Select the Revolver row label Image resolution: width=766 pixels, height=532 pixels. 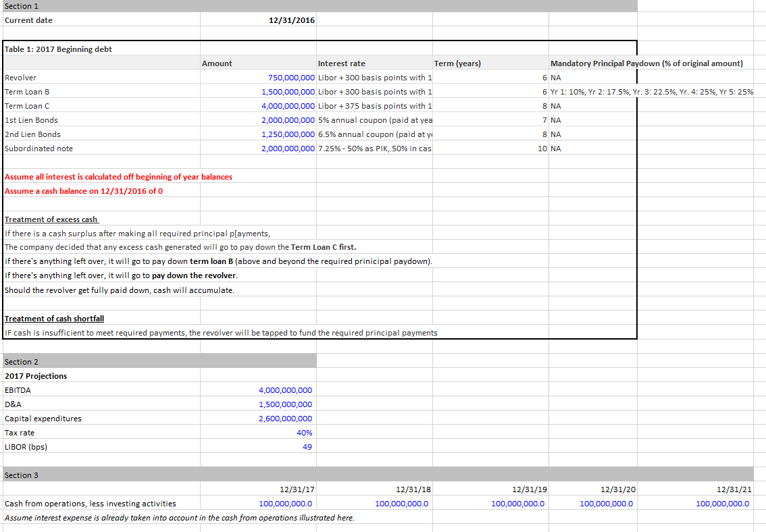pos(20,78)
